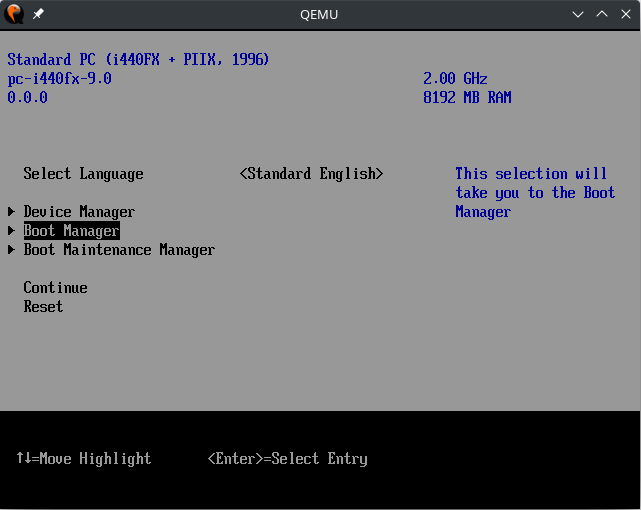
Task: Click the pin window icon
Action: click(38, 14)
